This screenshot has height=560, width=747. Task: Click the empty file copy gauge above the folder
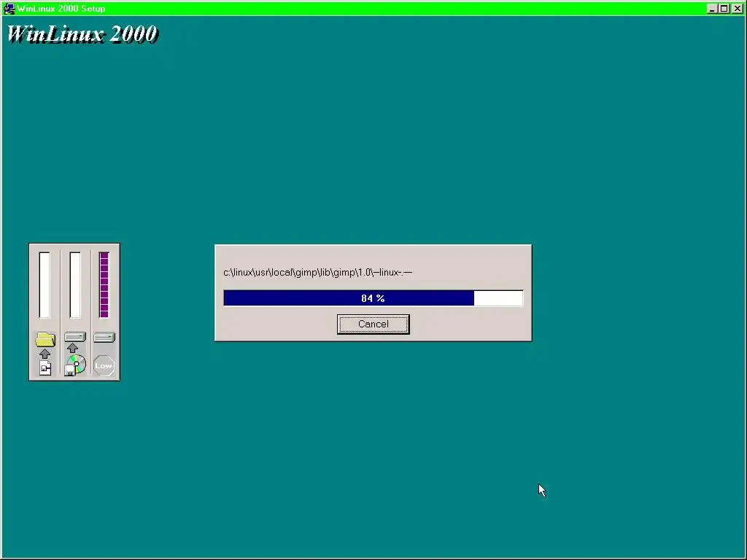click(x=44, y=285)
